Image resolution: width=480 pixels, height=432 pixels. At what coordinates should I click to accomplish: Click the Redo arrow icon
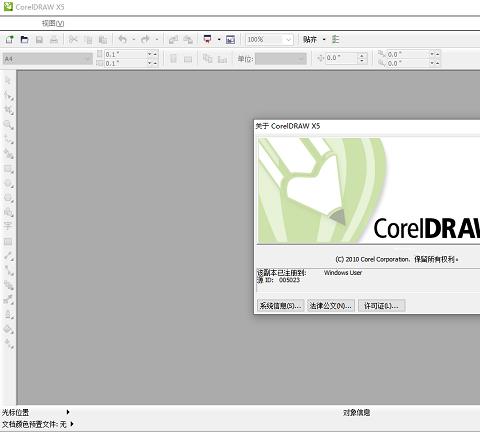click(145, 40)
